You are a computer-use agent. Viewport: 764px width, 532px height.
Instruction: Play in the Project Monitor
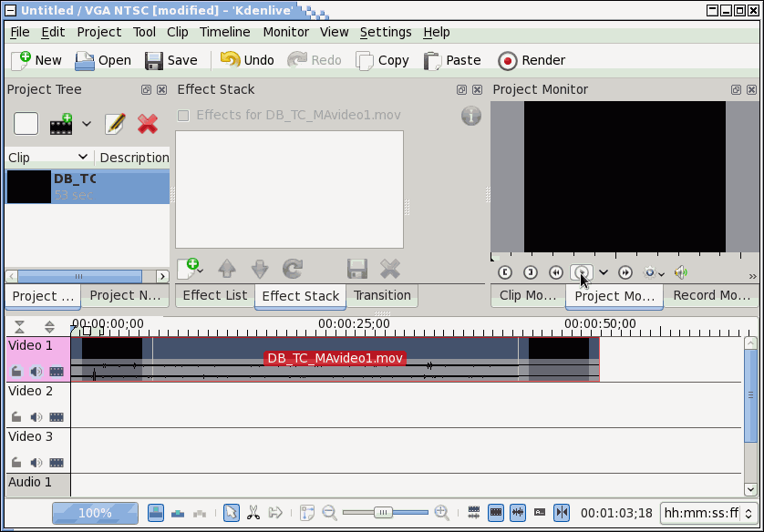[582, 272]
